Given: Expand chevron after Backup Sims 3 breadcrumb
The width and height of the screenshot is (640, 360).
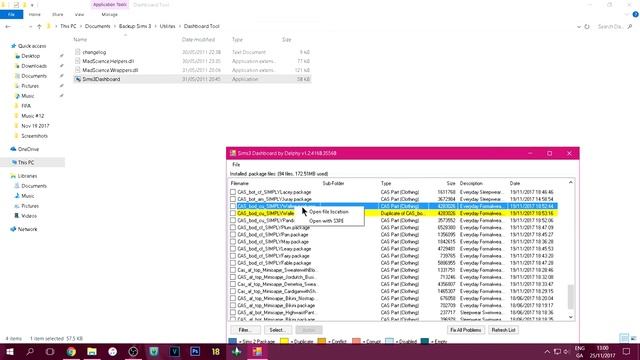Looking at the screenshot, I should (x=155, y=27).
